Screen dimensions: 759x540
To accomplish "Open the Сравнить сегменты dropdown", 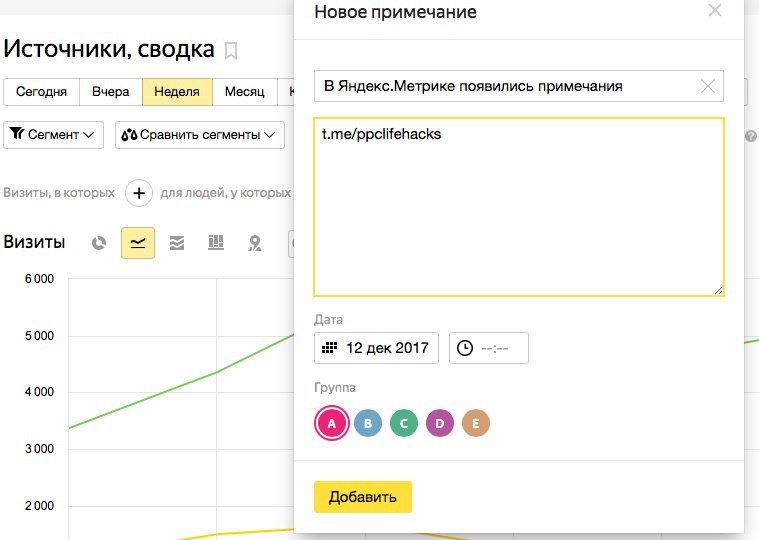I will pos(199,135).
